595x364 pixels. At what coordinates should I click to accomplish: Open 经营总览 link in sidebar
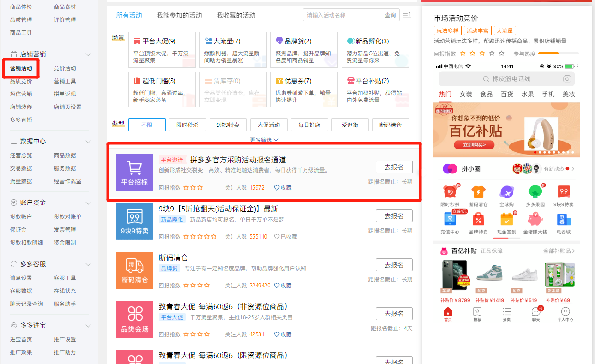(21, 155)
